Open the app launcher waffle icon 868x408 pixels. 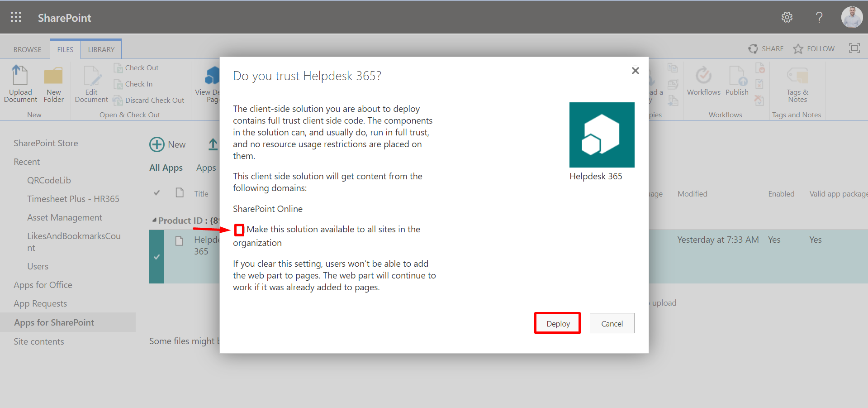pyautogui.click(x=16, y=17)
